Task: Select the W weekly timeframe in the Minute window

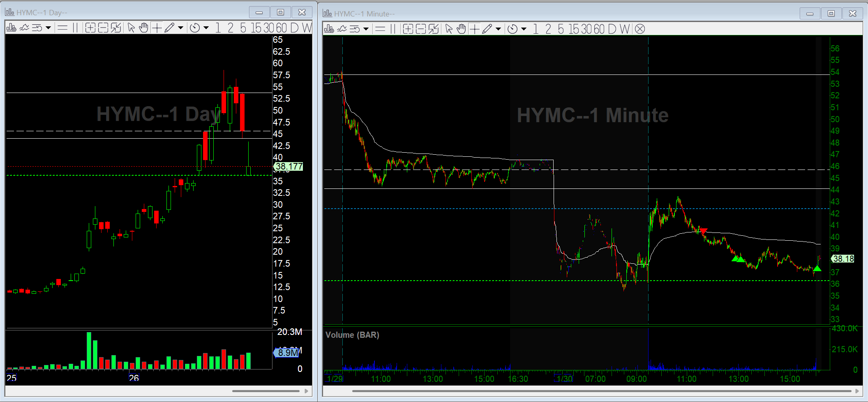Action: [x=625, y=29]
